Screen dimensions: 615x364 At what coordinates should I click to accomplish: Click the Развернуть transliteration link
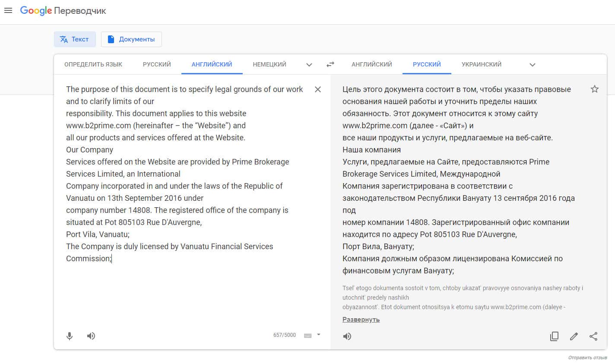[x=361, y=320]
